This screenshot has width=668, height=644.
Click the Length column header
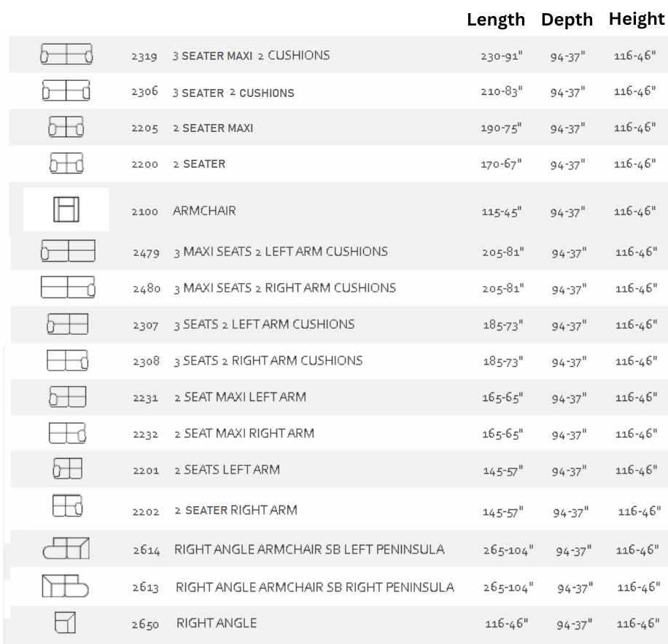coord(496,20)
